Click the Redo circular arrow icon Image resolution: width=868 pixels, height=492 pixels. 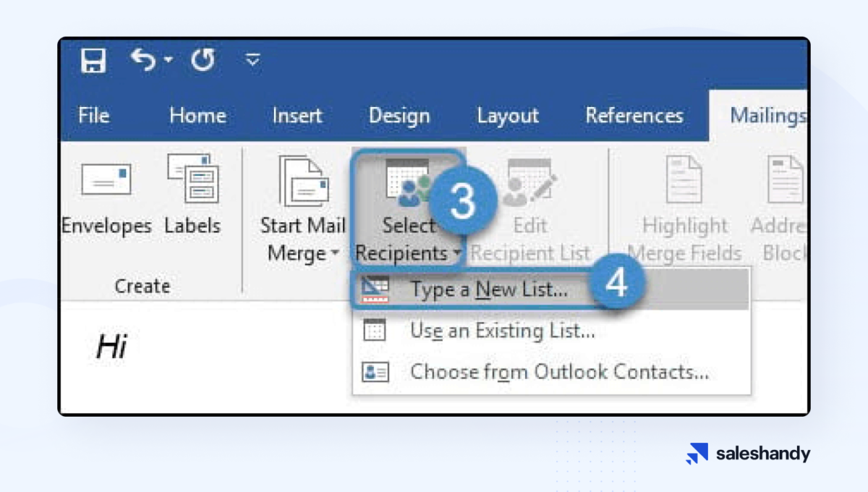pyautogui.click(x=203, y=61)
